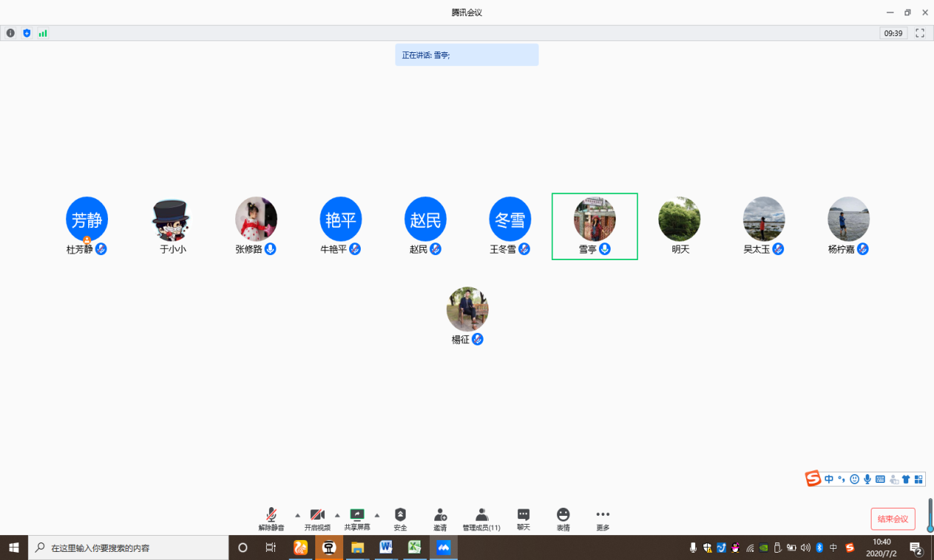Click the red 结束会议 button
Image resolution: width=934 pixels, height=560 pixels.
click(893, 519)
